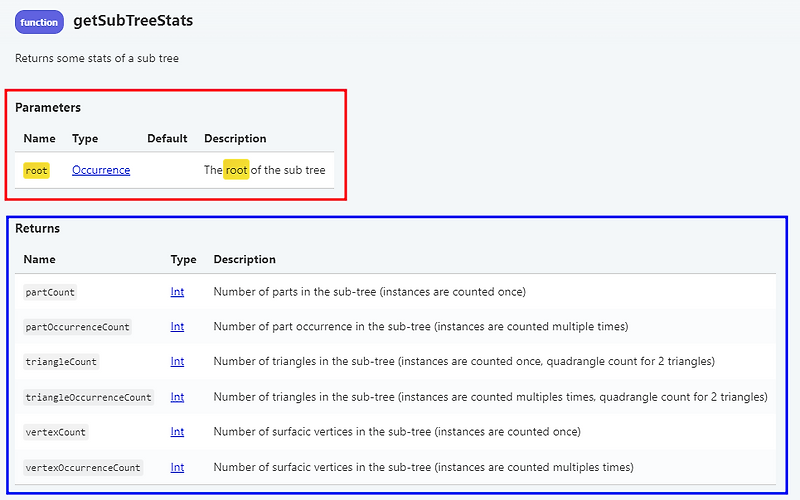
Task: Click the Type column header in Returns
Action: (x=184, y=259)
